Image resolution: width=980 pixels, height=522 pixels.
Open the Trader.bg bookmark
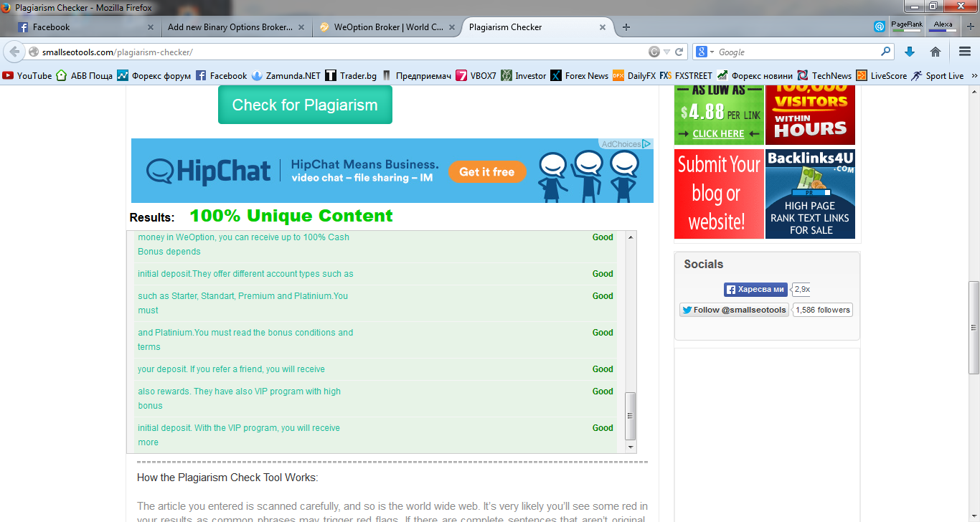click(351, 75)
